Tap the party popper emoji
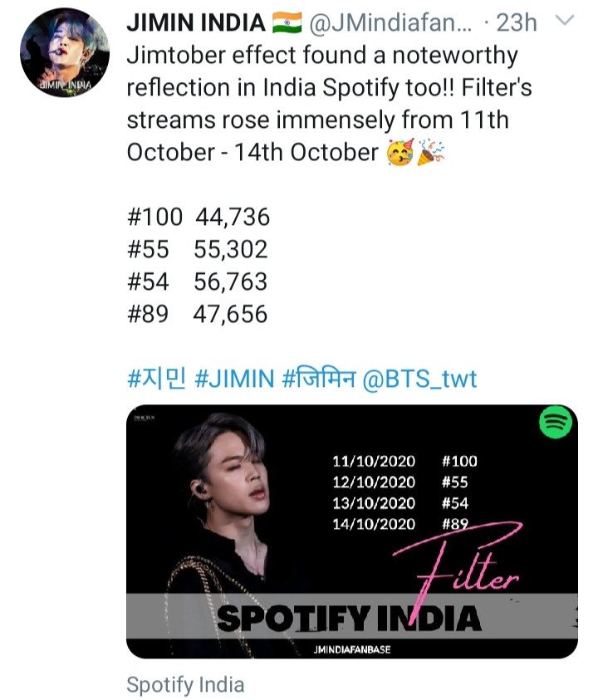The width and height of the screenshot is (598, 700). [x=430, y=152]
